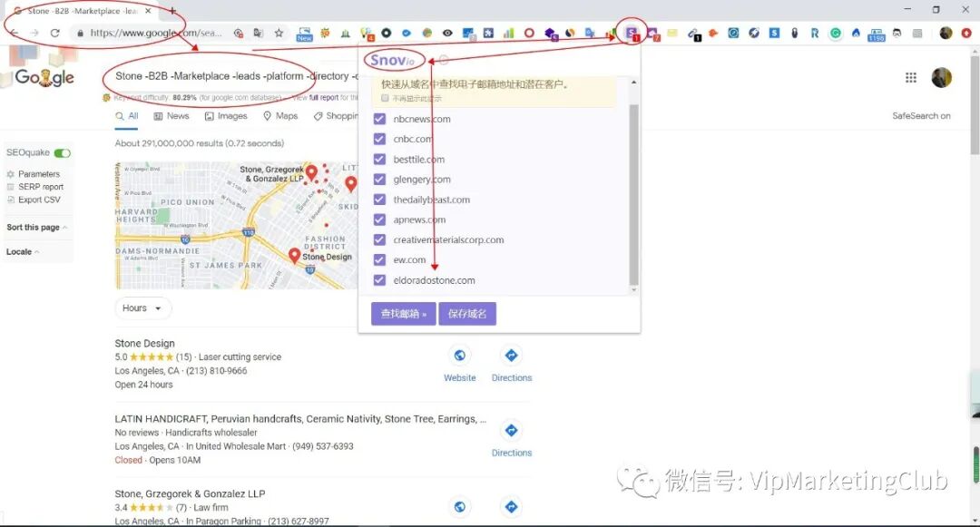
Task: Click website globe for Stone, Grzegorek & Gonzalez
Action: 459,506
